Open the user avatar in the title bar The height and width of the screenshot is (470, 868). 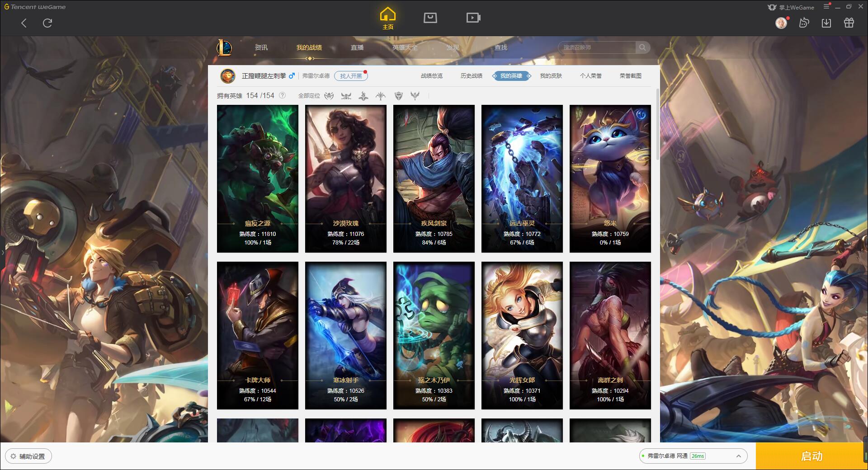click(781, 23)
